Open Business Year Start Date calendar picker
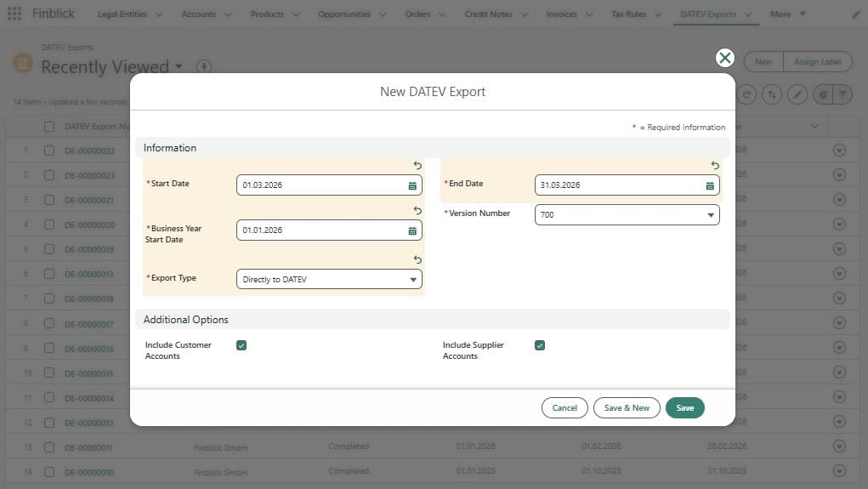Image resolution: width=868 pixels, height=489 pixels. click(412, 230)
